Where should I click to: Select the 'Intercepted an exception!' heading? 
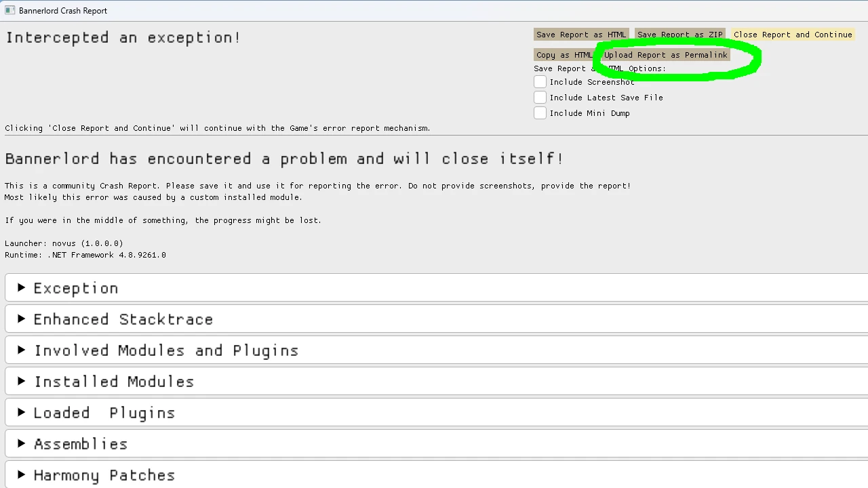[123, 38]
